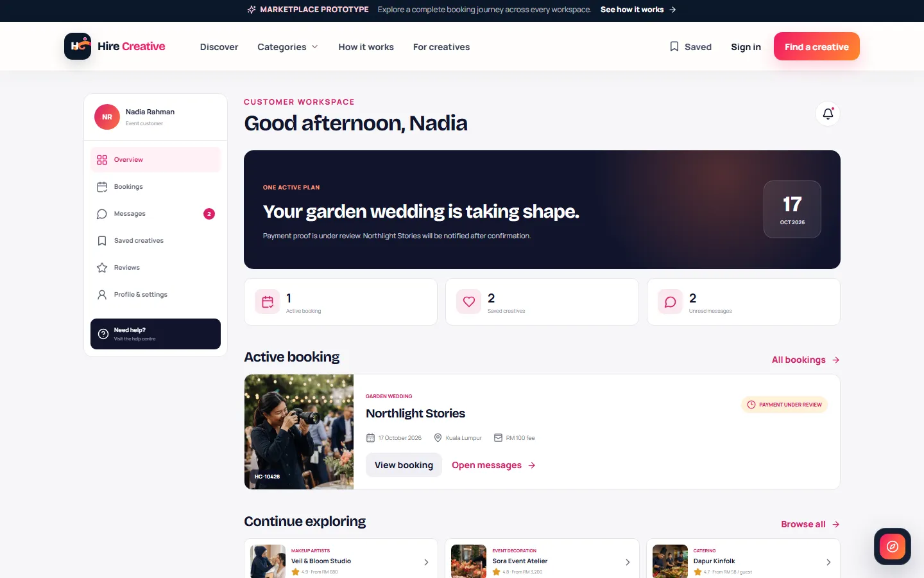Click the arrow beside Browse all
Image resolution: width=924 pixels, height=578 pixels.
[836, 524]
